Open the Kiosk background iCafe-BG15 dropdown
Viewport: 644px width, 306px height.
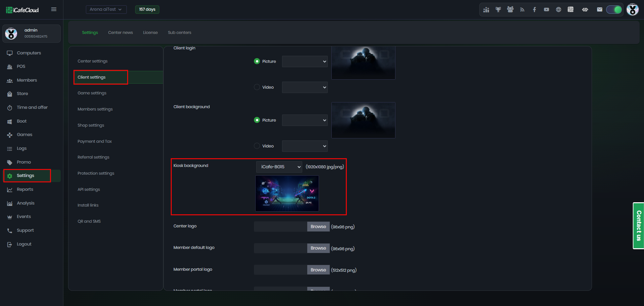(279, 167)
